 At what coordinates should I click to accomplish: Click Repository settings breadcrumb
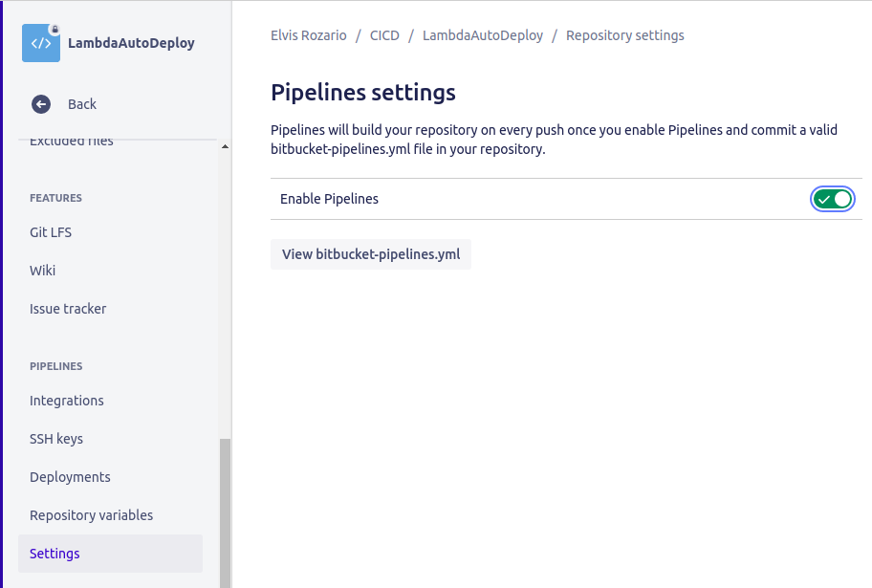[x=625, y=35]
